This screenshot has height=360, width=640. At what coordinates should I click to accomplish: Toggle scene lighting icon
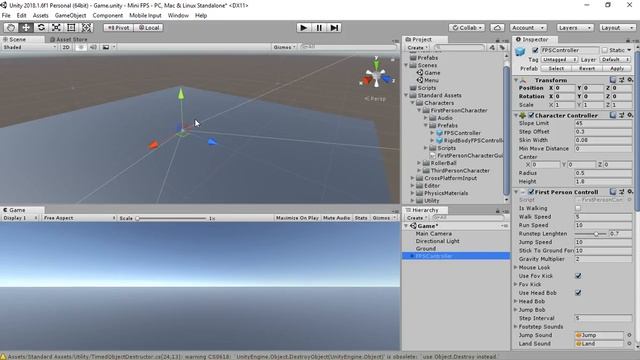point(81,47)
